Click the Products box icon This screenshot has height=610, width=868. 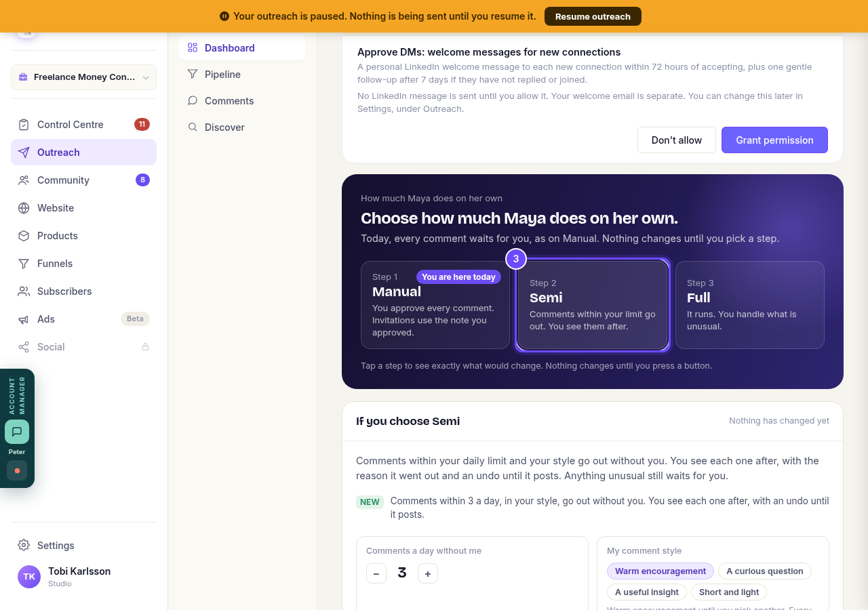tap(24, 236)
